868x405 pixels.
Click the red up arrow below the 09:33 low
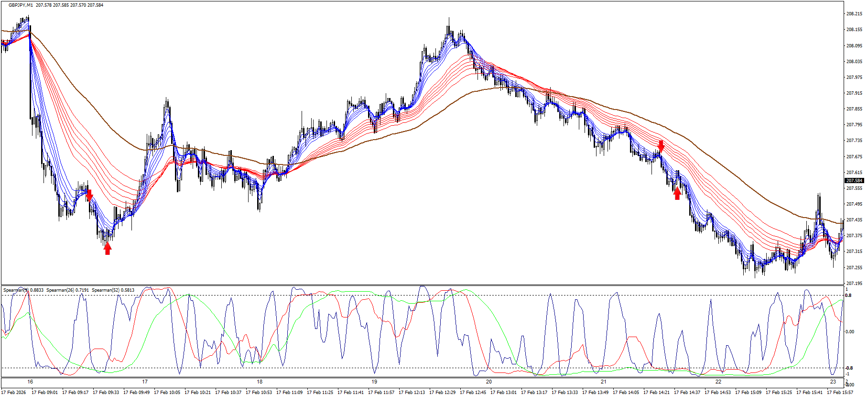[x=108, y=248]
